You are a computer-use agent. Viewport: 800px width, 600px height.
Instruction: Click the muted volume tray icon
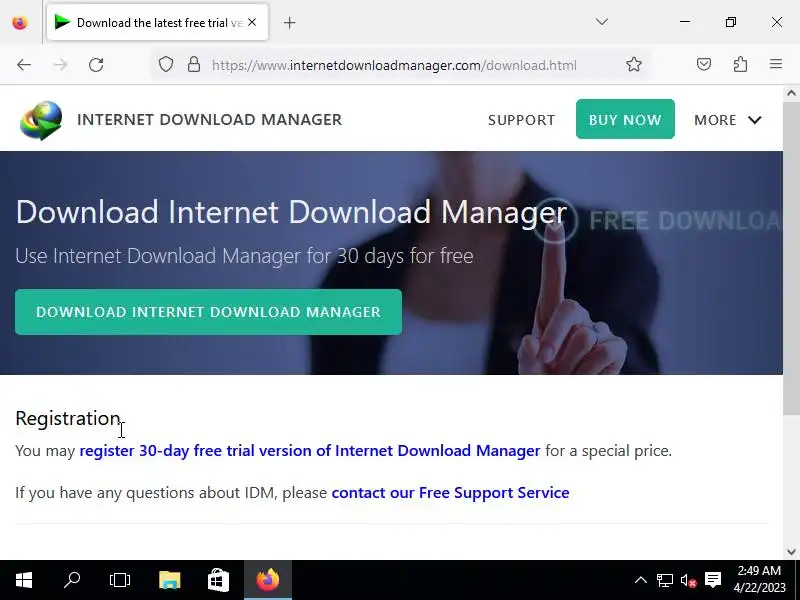tap(688, 580)
